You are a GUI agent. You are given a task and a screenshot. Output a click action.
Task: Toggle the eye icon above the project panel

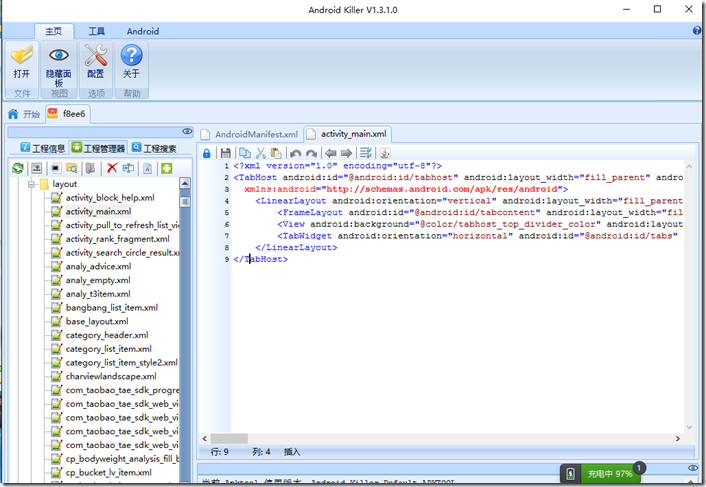pos(187,131)
